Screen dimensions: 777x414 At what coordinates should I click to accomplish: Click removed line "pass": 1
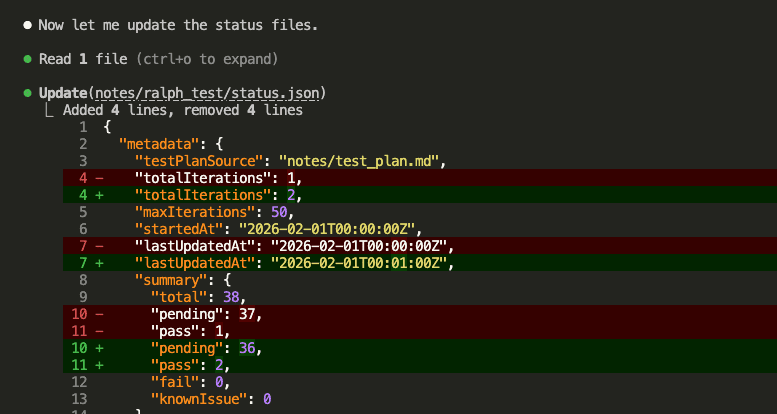pos(420,331)
